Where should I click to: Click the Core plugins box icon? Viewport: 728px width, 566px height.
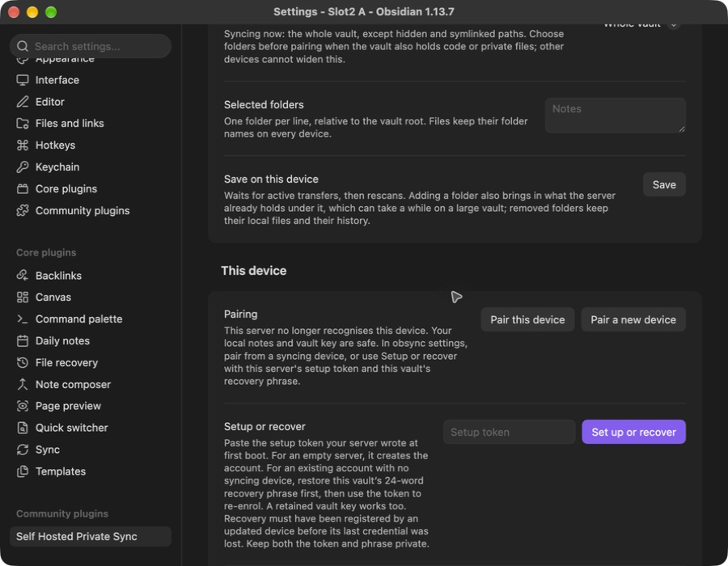23,189
